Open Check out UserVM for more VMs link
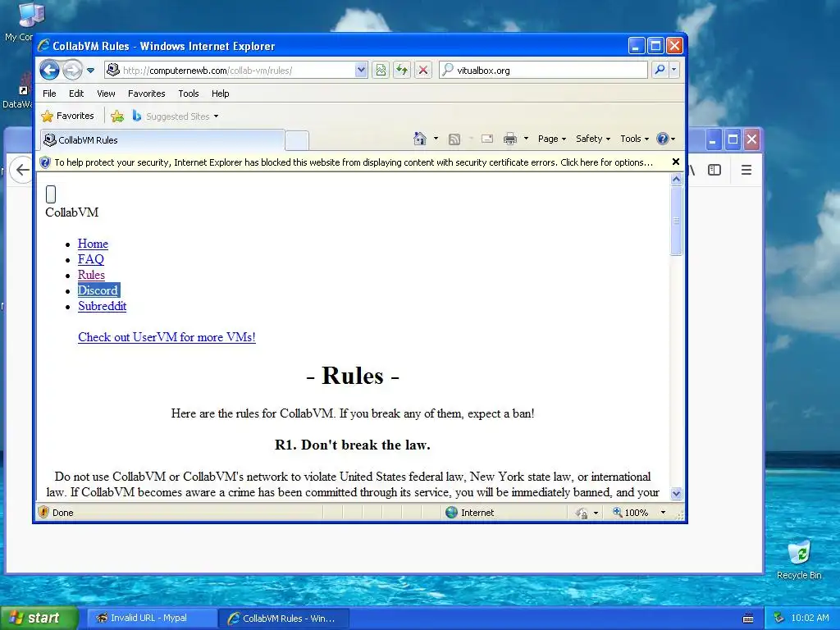This screenshot has height=630, width=840. 167,337
